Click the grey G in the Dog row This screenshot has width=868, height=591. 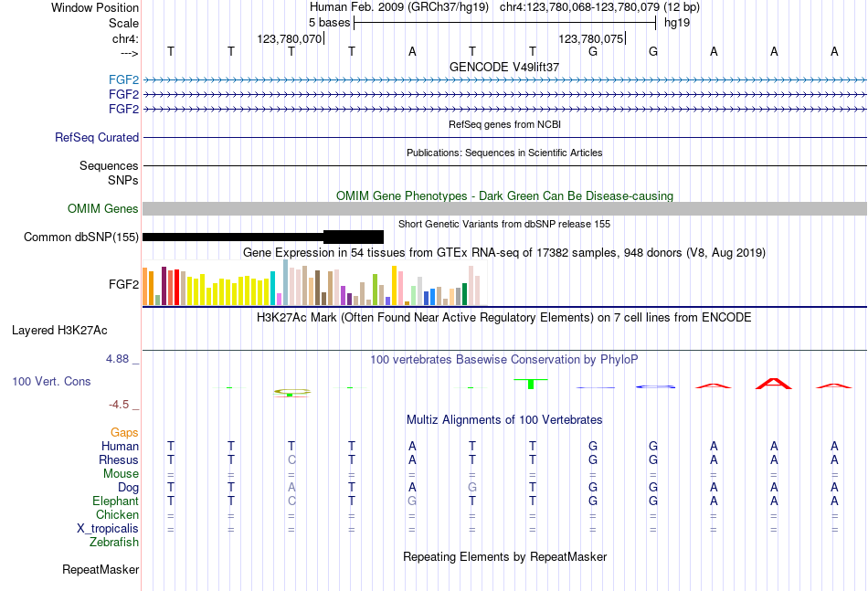tap(472, 487)
